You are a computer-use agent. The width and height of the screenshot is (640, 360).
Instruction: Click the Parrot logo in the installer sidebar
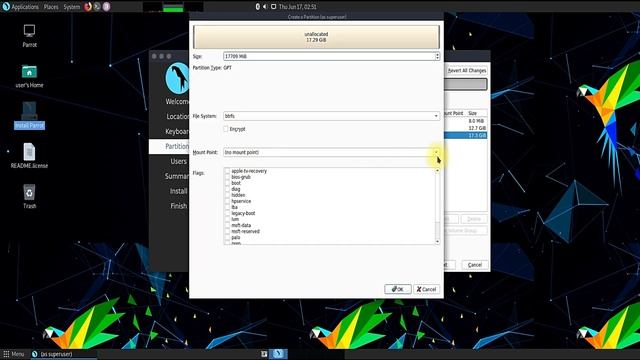click(177, 78)
